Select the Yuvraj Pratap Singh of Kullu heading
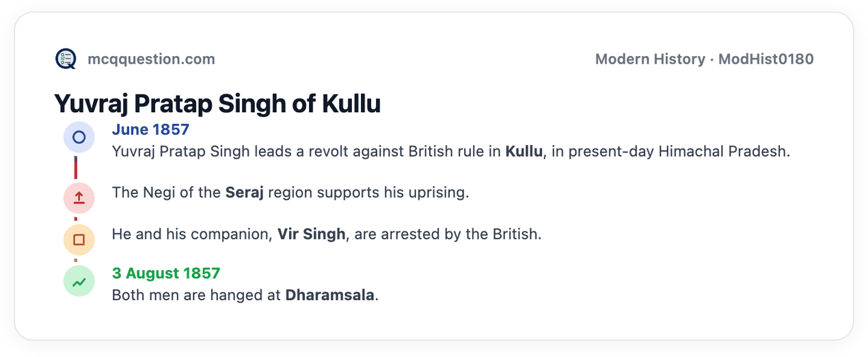The height and width of the screenshot is (357, 868). [x=217, y=103]
